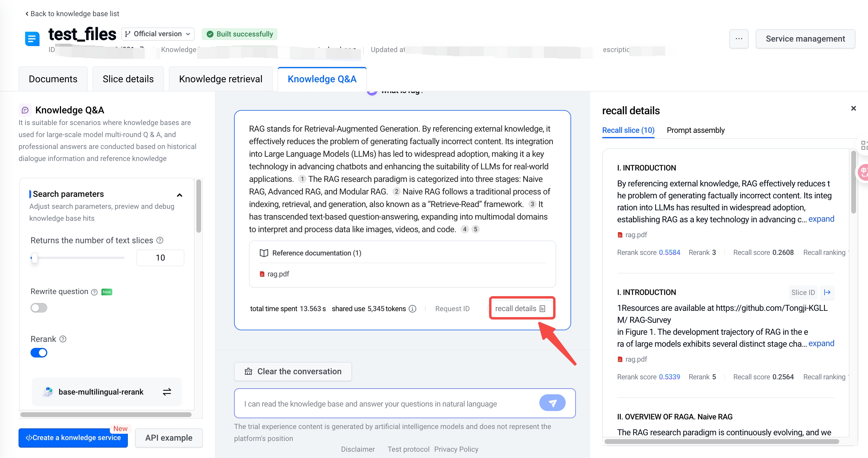
Task: Open the three-dot more options menu
Action: [x=739, y=39]
